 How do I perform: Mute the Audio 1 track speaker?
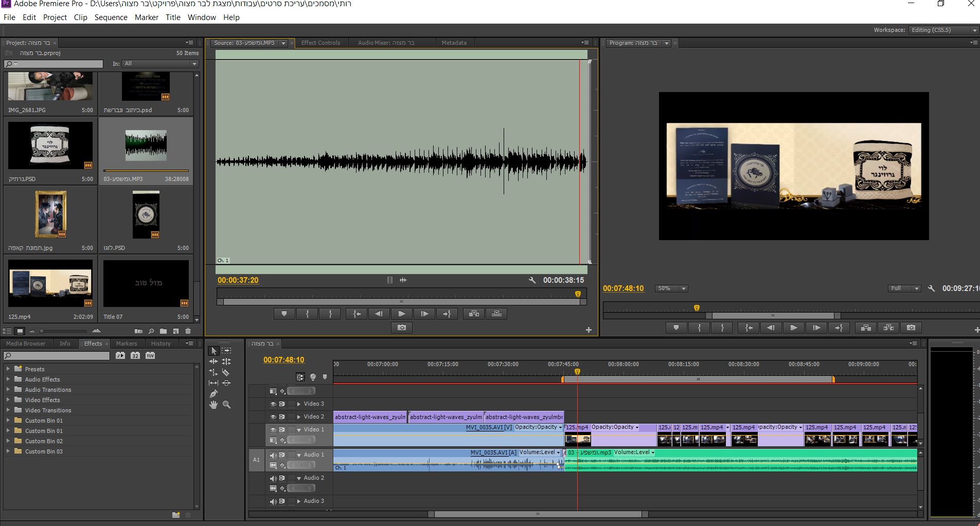click(273, 455)
